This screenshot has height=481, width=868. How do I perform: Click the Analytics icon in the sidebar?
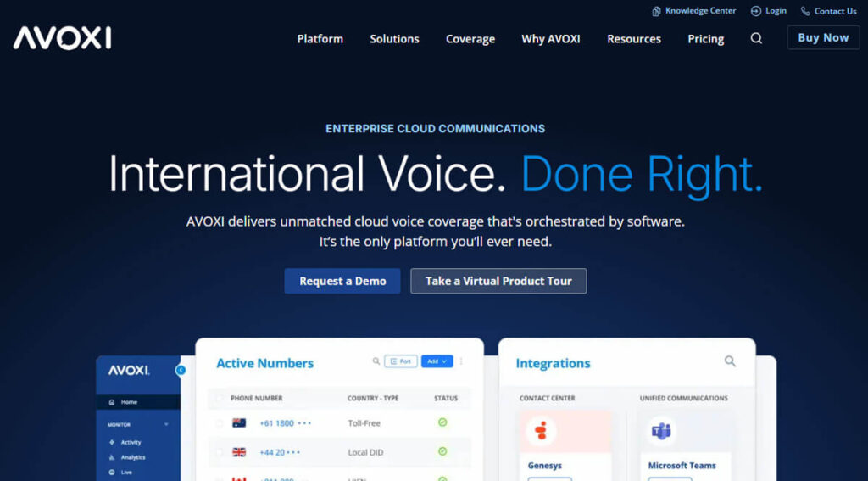pos(112,457)
